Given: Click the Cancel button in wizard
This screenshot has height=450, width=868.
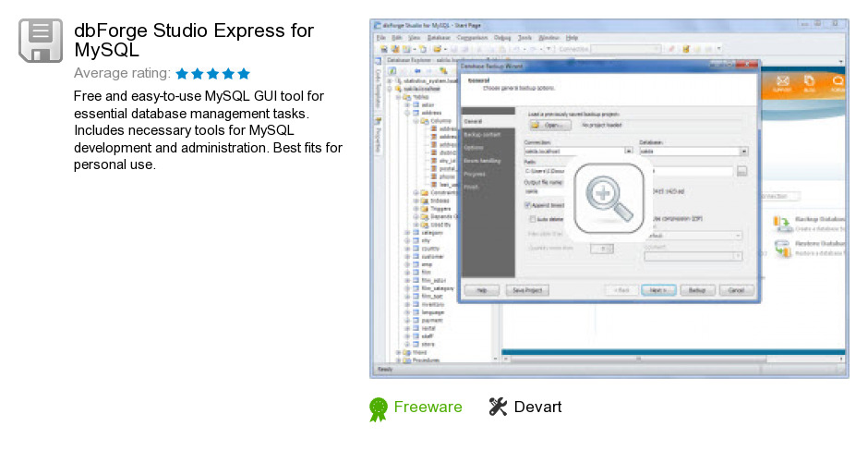Looking at the screenshot, I should pos(737,290).
